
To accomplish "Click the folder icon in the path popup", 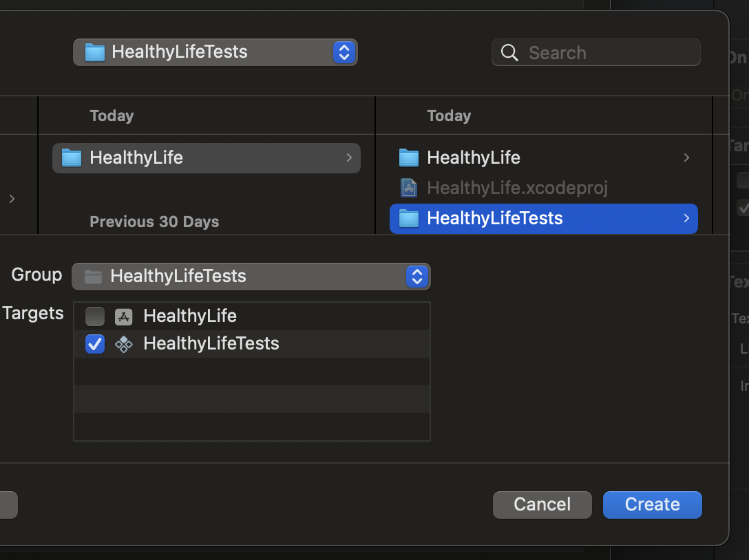I will pyautogui.click(x=94, y=52).
